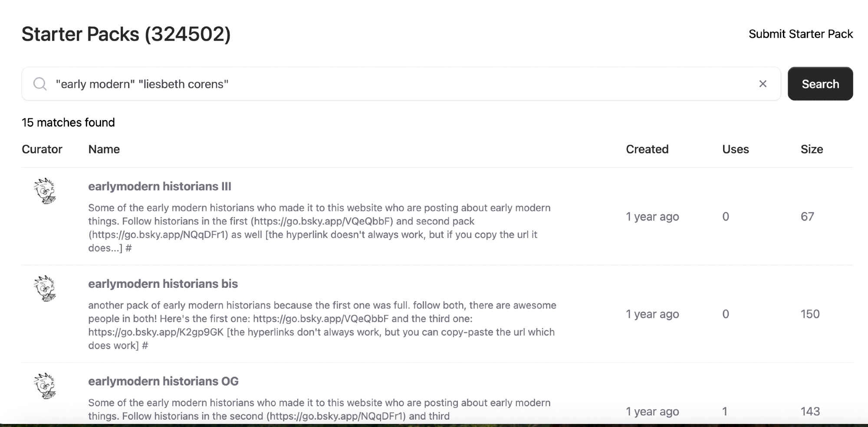Open the "earlymodern historians III" pack

159,186
